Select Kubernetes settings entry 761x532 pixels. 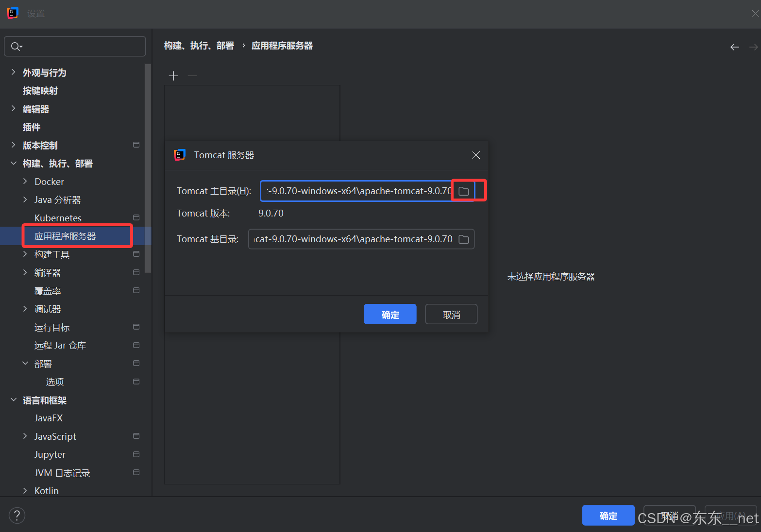point(58,218)
